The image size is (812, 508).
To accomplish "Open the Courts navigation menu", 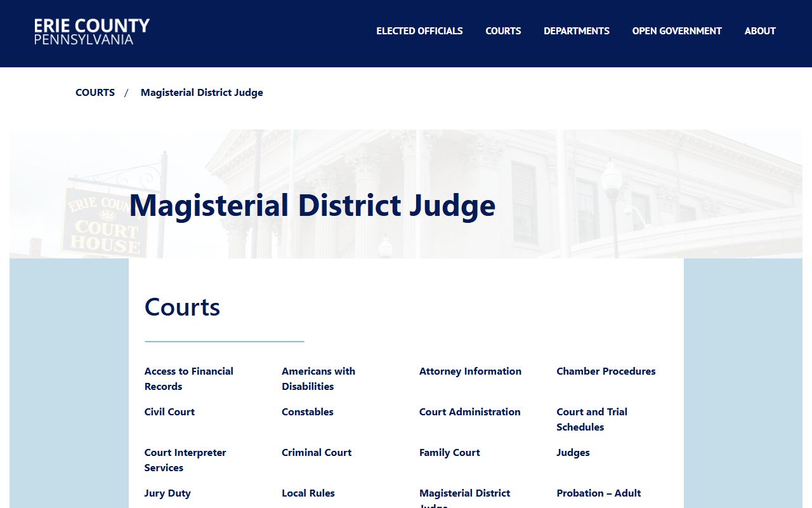I will (503, 31).
